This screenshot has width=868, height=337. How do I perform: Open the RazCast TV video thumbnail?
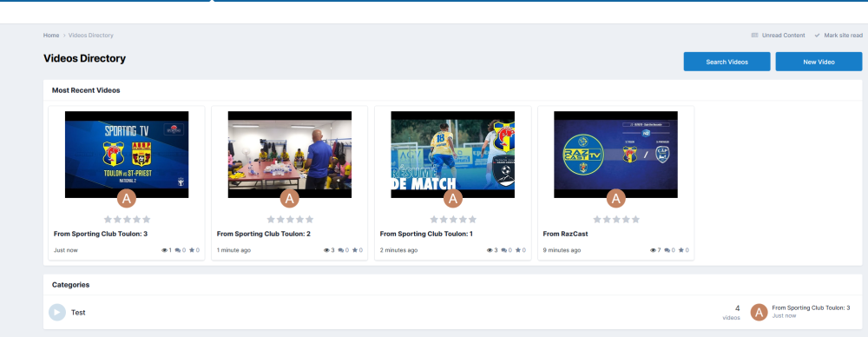click(615, 155)
